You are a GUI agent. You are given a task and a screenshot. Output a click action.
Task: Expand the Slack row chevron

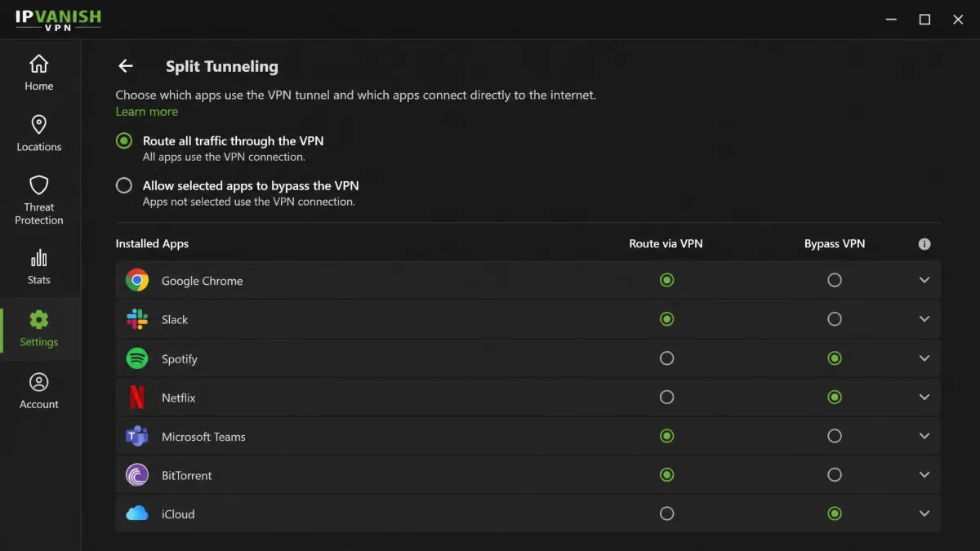click(x=924, y=319)
